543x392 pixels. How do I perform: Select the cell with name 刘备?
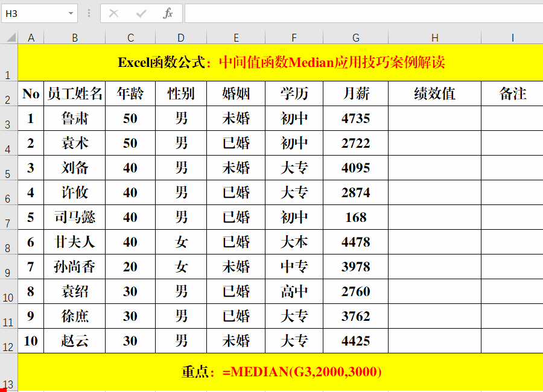74,168
